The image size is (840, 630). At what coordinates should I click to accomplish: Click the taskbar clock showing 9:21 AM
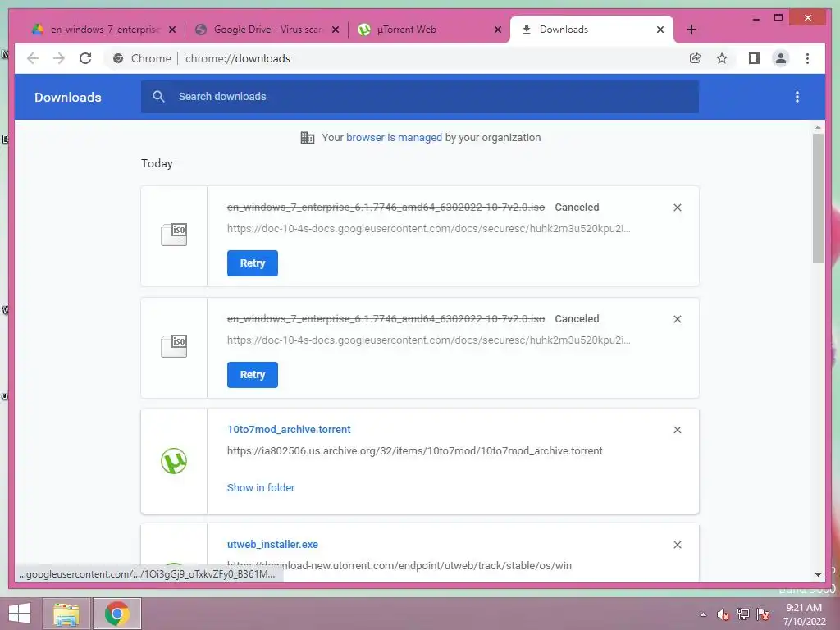[804, 614]
